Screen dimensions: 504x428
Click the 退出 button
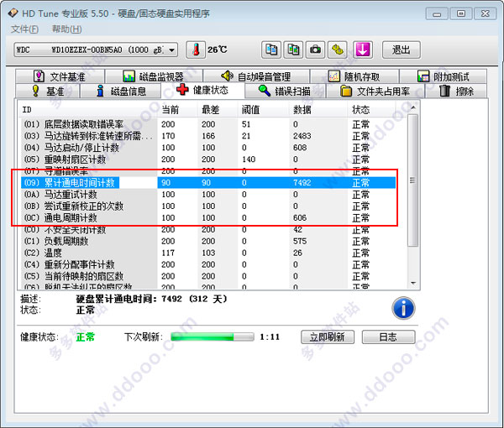point(402,50)
